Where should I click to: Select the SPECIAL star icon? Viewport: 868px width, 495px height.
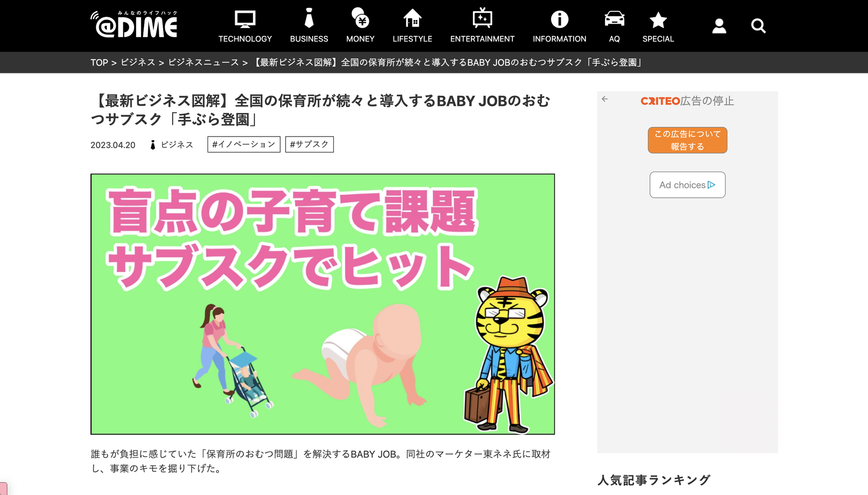point(658,20)
